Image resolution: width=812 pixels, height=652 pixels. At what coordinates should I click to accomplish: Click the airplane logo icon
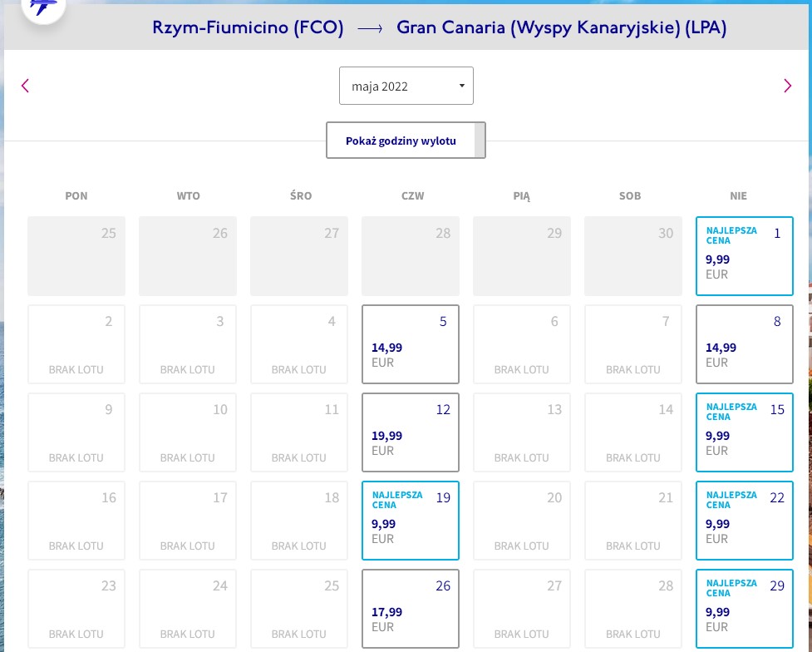tap(43, 7)
